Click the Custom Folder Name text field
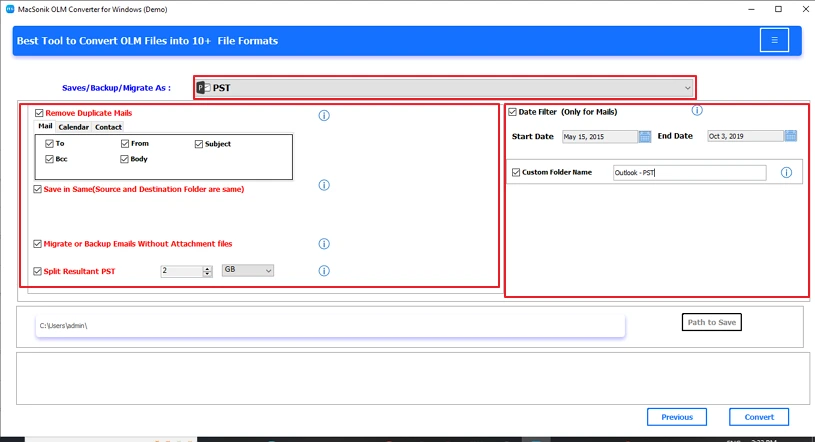 coord(689,173)
